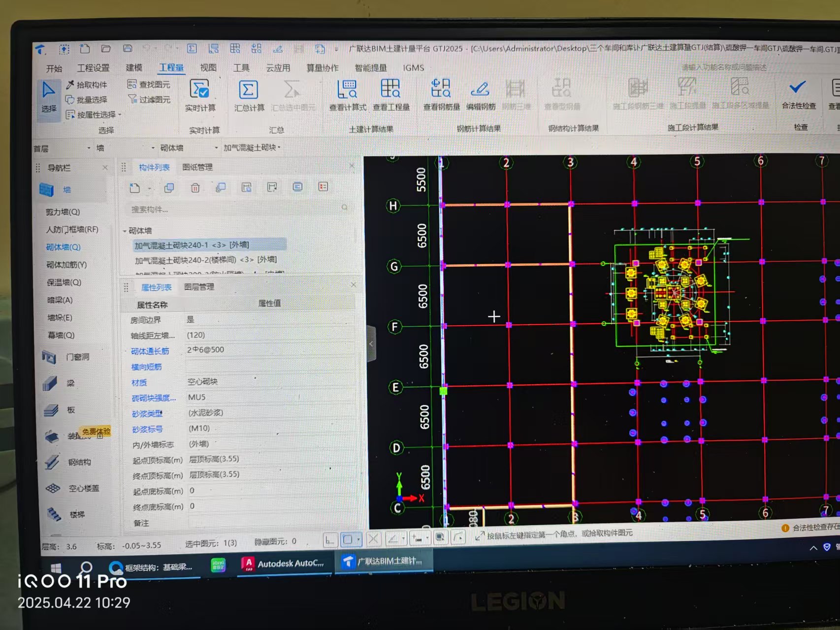840x630 pixels.
Task: Select 保温墙(Q) in navigation
Action: [x=64, y=282]
